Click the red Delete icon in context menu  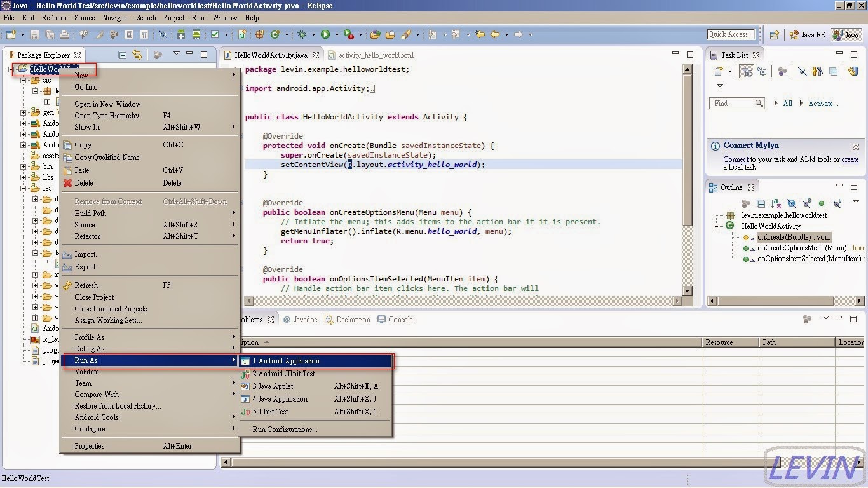(x=68, y=183)
